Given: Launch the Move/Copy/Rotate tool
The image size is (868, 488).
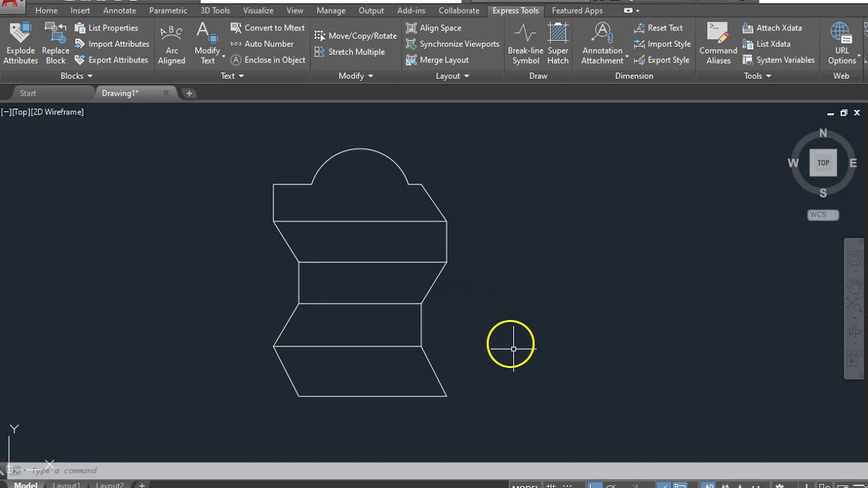Looking at the screenshot, I should (x=355, y=36).
